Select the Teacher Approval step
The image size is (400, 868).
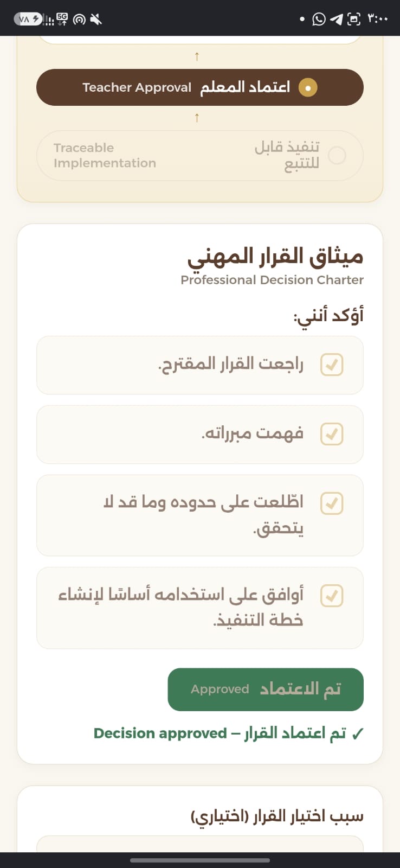(200, 87)
